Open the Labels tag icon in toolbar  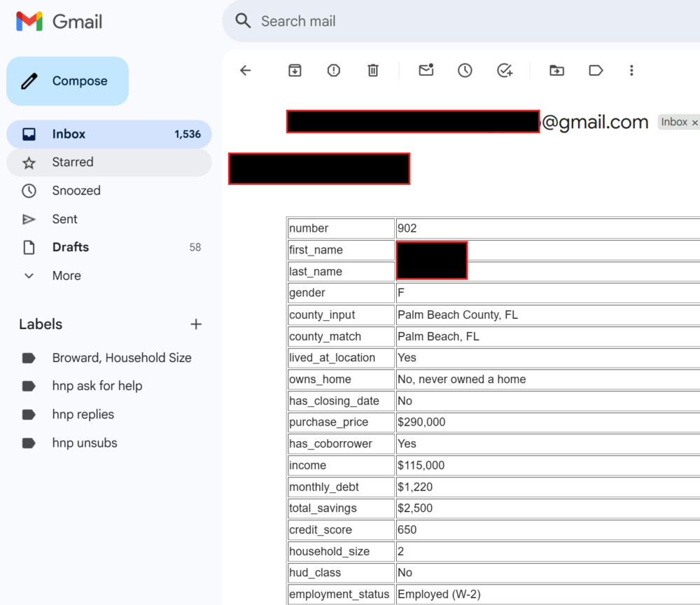pos(596,70)
